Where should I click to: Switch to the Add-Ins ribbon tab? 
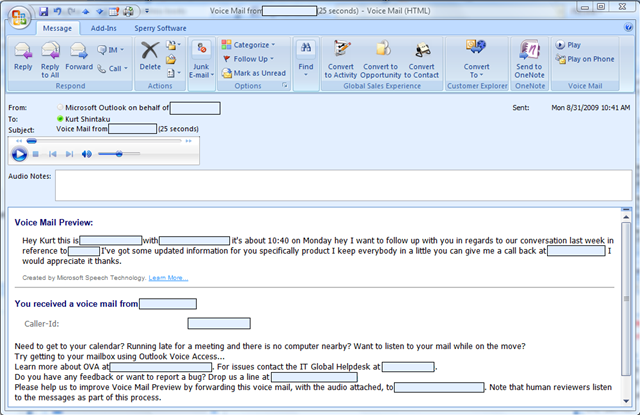point(103,28)
